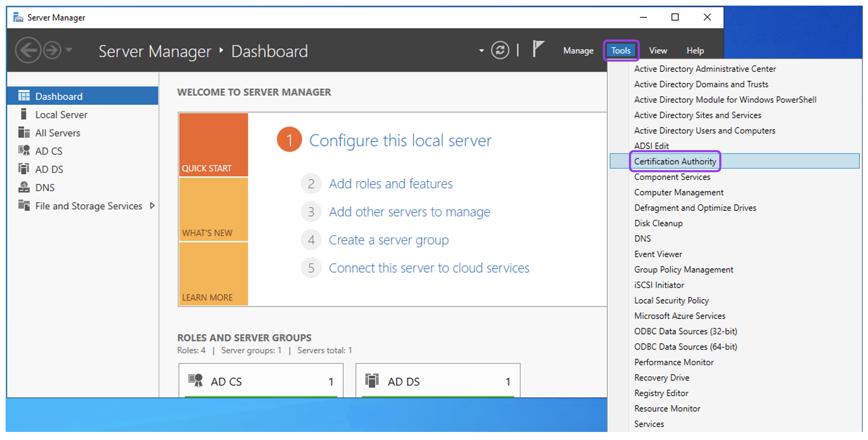Click the Dashboard icon in sidebar
868x440 pixels.
[24, 96]
